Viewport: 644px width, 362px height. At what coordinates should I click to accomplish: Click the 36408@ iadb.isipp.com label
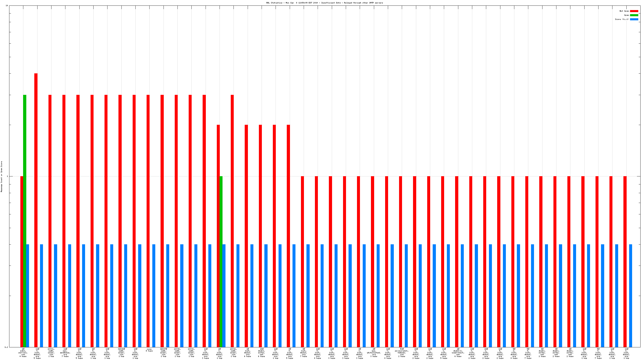121,352
